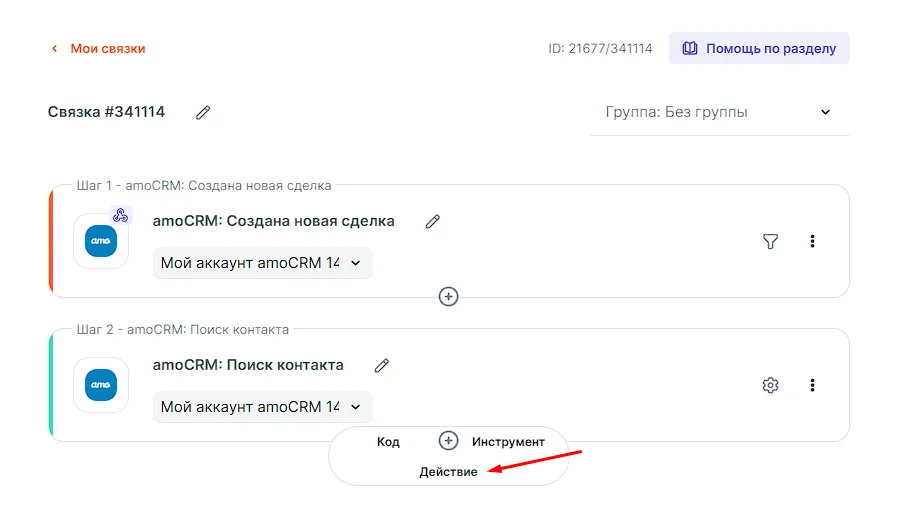Open Помощь по разделу help button

759,48
